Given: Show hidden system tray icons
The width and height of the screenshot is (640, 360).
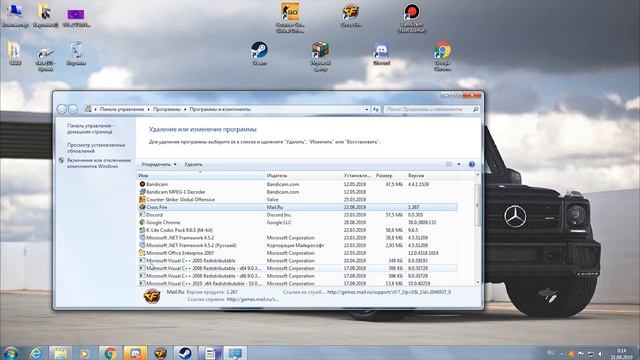Looking at the screenshot, I should (x=562, y=354).
